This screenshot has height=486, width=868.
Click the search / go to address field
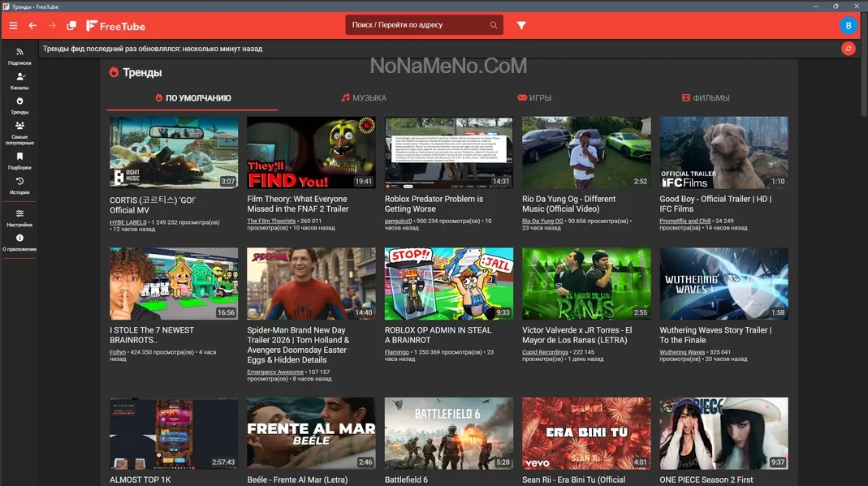pyautogui.click(x=418, y=25)
